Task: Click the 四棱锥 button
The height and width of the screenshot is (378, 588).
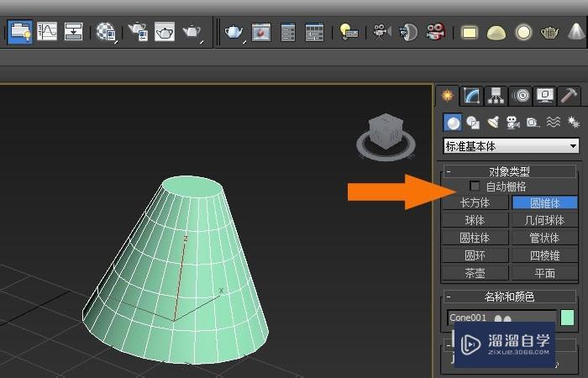Action: point(545,255)
